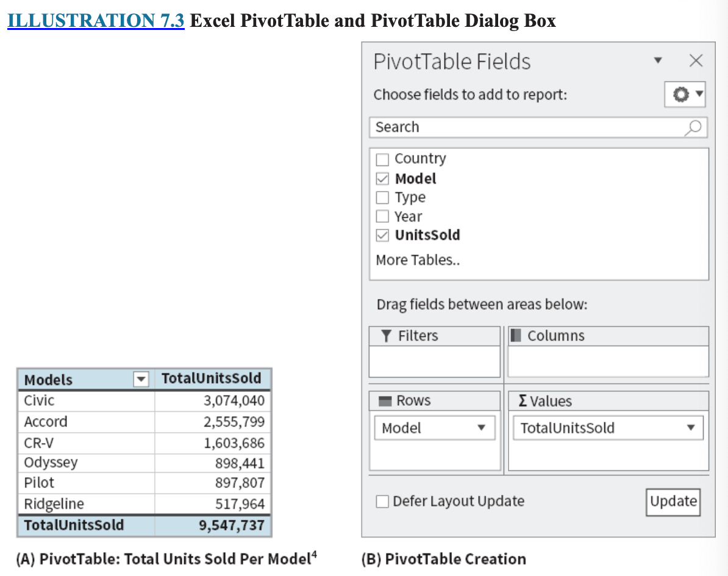Click the Search fields box
The width and height of the screenshot is (728, 576).
538,128
